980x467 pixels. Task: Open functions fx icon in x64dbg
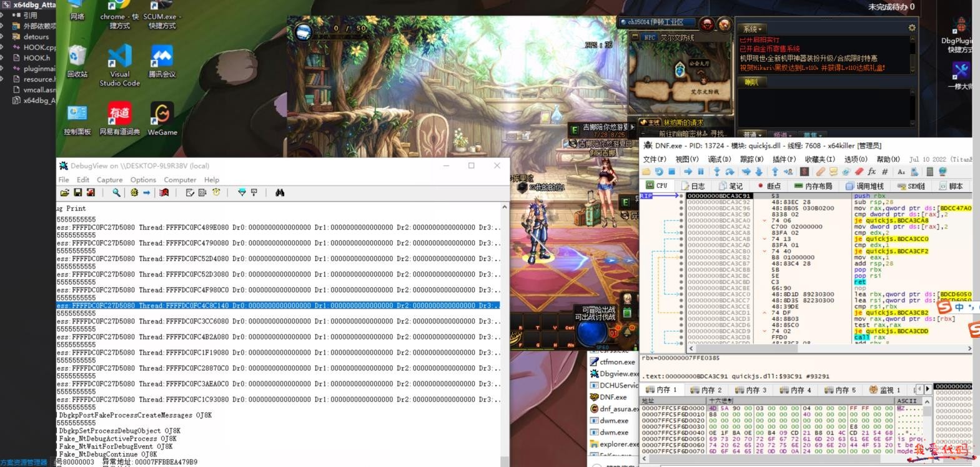point(872,172)
